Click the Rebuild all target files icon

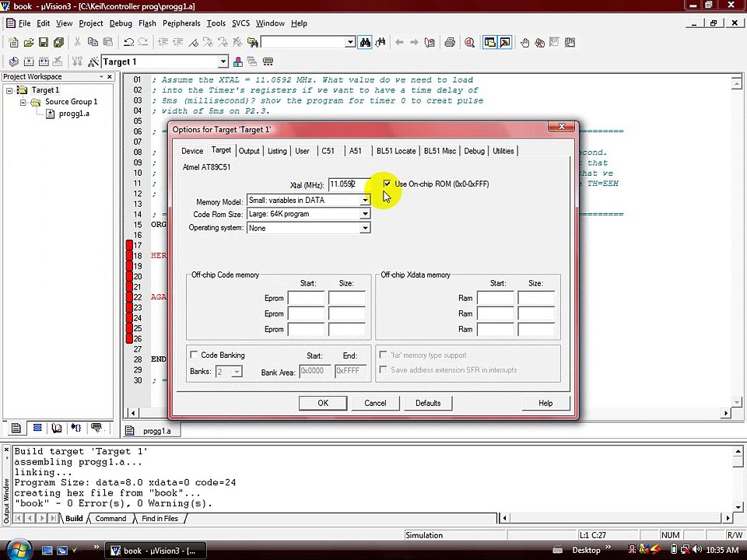tap(44, 61)
